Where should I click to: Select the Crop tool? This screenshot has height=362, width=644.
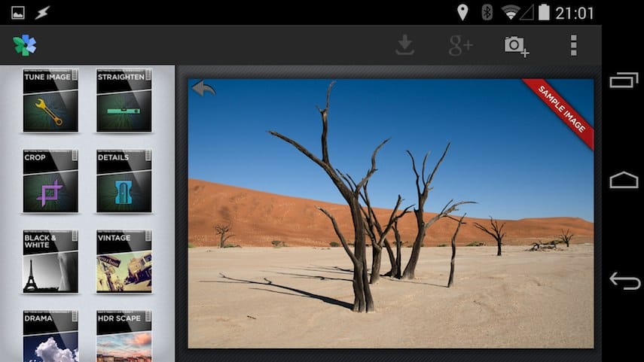coord(50,181)
